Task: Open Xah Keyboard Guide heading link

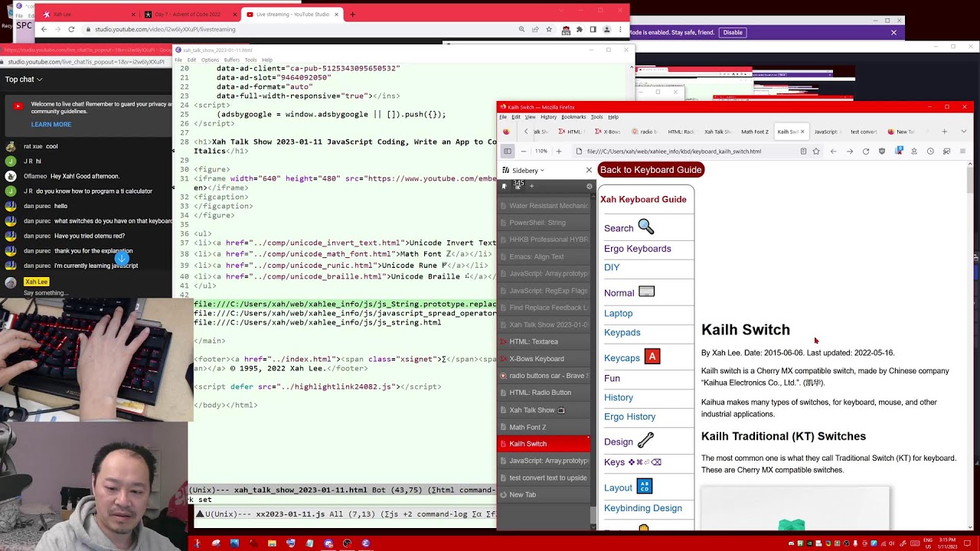Action: coord(643,200)
